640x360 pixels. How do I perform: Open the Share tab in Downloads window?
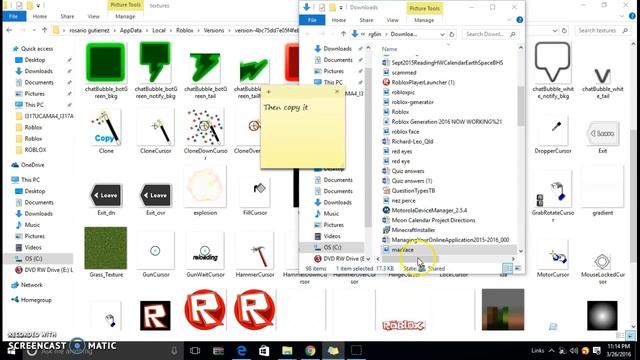pos(366,20)
